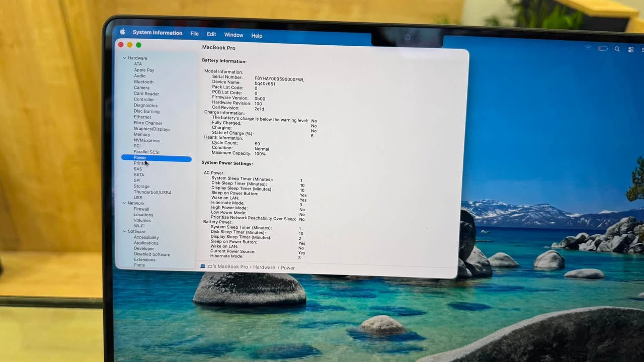Click Hardware in the path bar
Image resolution: width=644 pixels, height=362 pixels.
point(264,267)
